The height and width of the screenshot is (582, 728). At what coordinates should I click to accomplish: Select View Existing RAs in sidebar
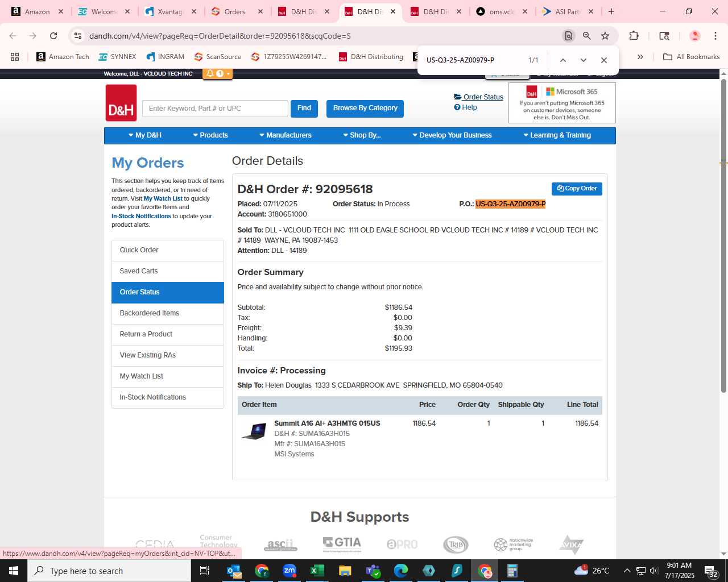coord(168,356)
